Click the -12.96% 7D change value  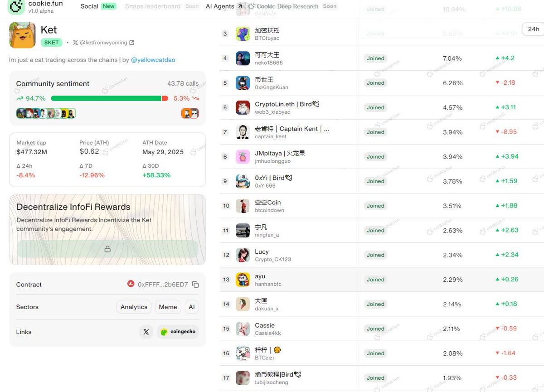pyautogui.click(x=92, y=175)
